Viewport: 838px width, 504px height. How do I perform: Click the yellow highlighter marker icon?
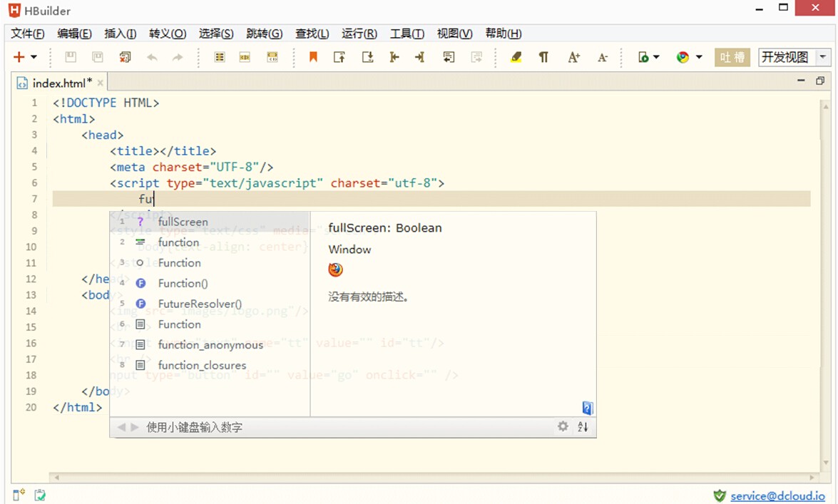pos(516,56)
